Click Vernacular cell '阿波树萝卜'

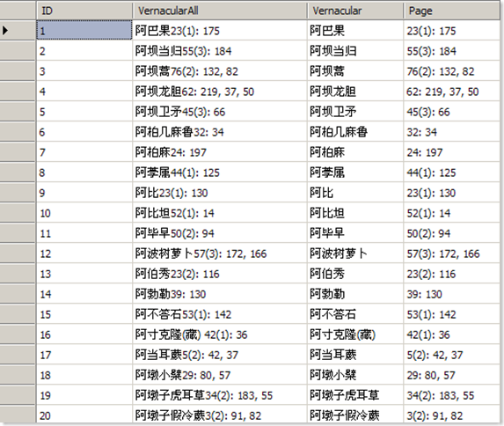[355, 253]
